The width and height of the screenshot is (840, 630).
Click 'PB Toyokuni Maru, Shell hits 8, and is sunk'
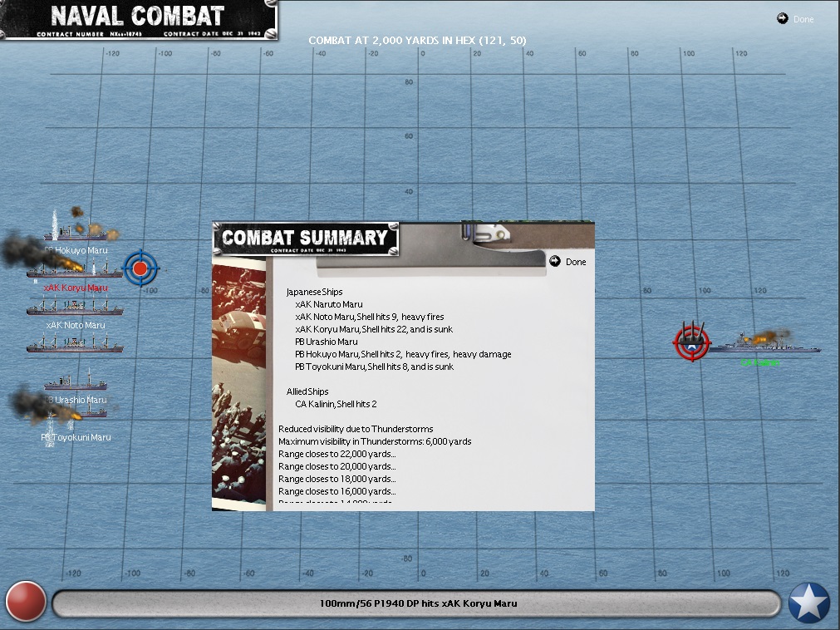click(374, 367)
